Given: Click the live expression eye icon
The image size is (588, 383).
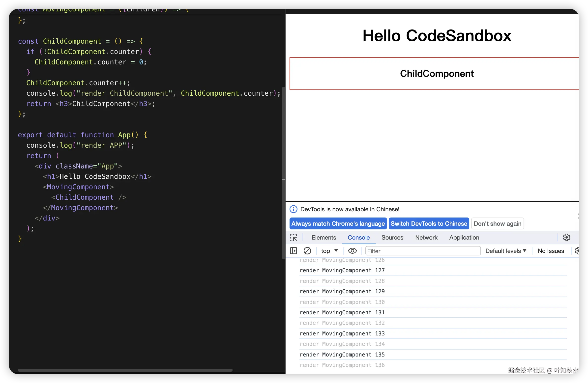Looking at the screenshot, I should pos(352,251).
